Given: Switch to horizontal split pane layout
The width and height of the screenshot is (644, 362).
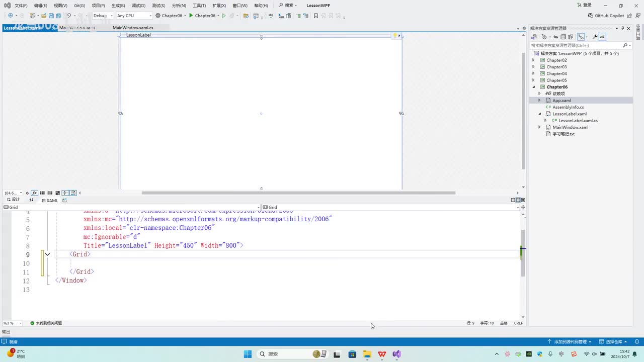Looking at the screenshot, I should point(518,200).
